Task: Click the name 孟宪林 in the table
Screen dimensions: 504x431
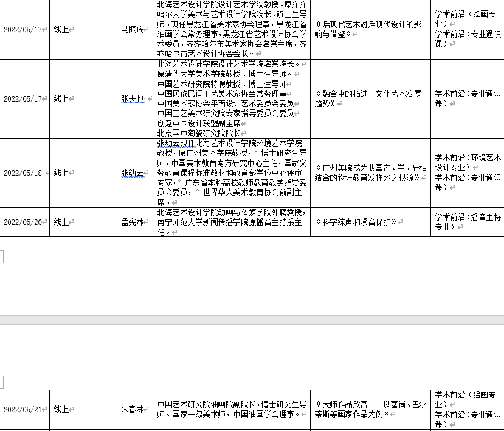Action: (x=132, y=222)
